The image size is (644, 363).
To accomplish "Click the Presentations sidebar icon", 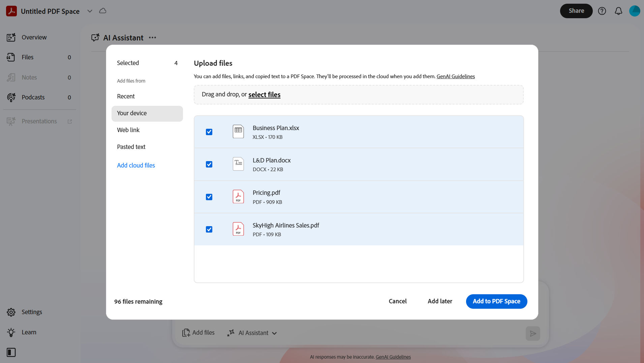I will (x=11, y=121).
